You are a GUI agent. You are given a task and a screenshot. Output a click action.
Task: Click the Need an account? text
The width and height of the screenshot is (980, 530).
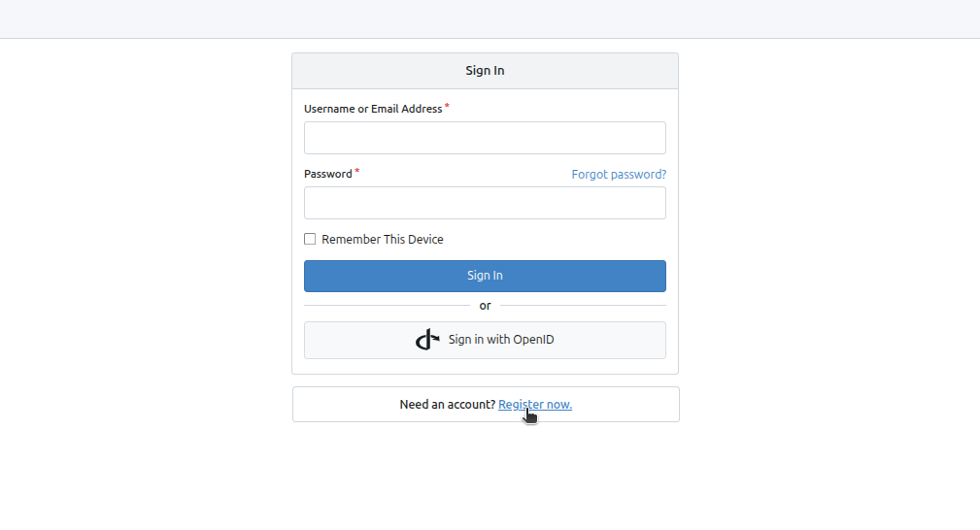pyautogui.click(x=448, y=405)
